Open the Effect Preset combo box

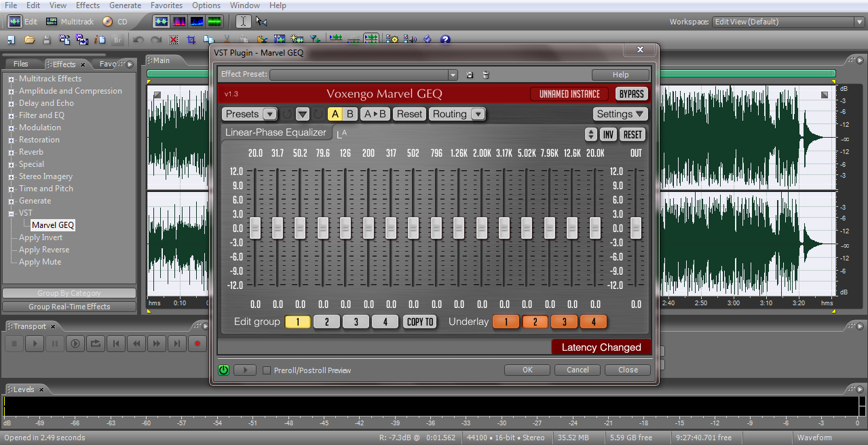point(364,75)
